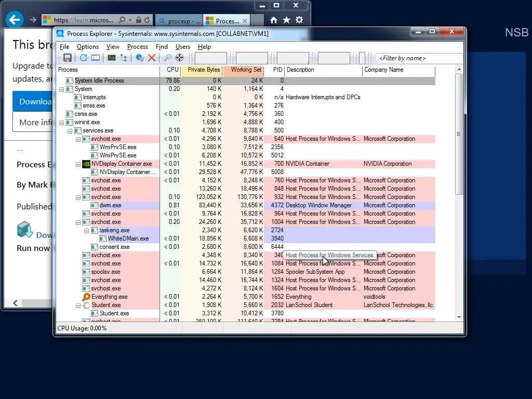
Task: Click the lower pane view toolbar icon
Action: coord(96,58)
